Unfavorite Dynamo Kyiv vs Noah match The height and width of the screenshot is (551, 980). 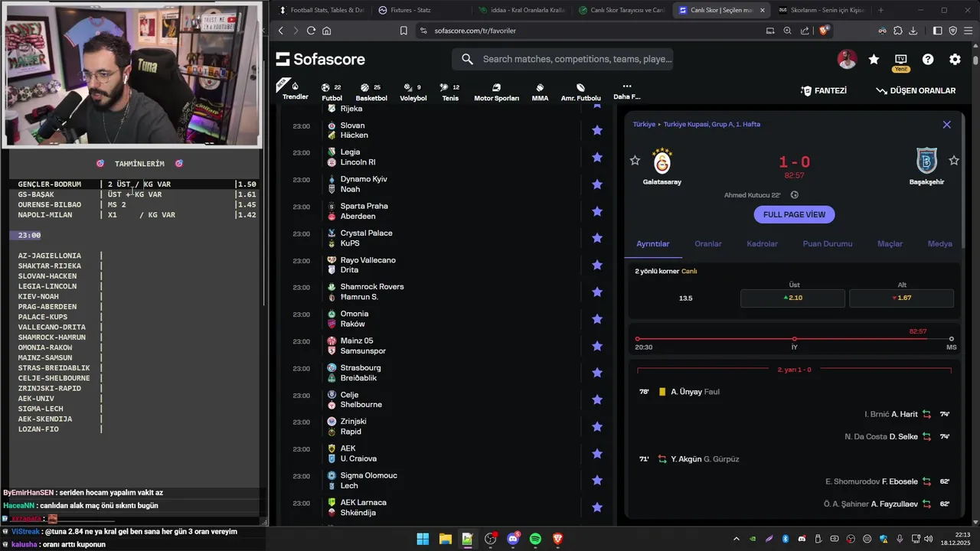coord(597,184)
